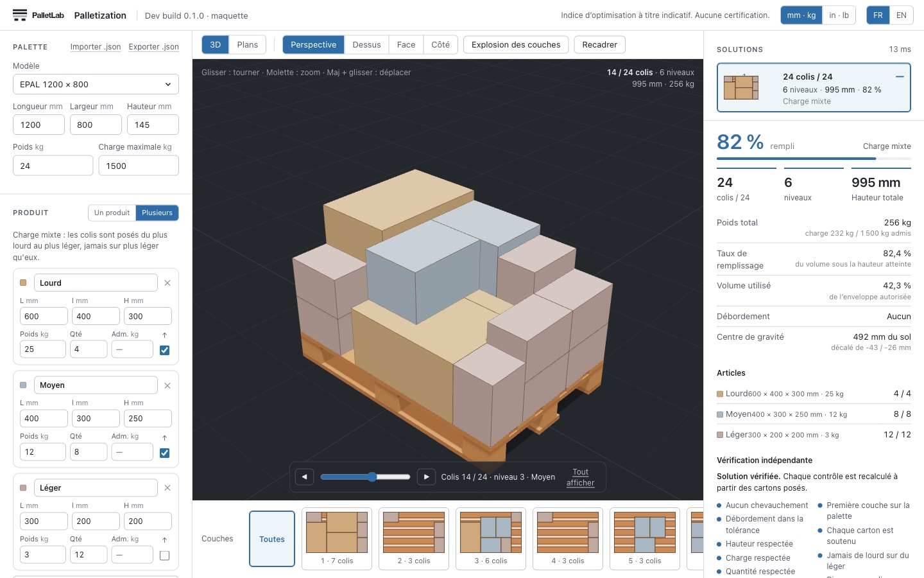Click the Charge maximale kg field
This screenshot has height=578, width=924.
139,166
